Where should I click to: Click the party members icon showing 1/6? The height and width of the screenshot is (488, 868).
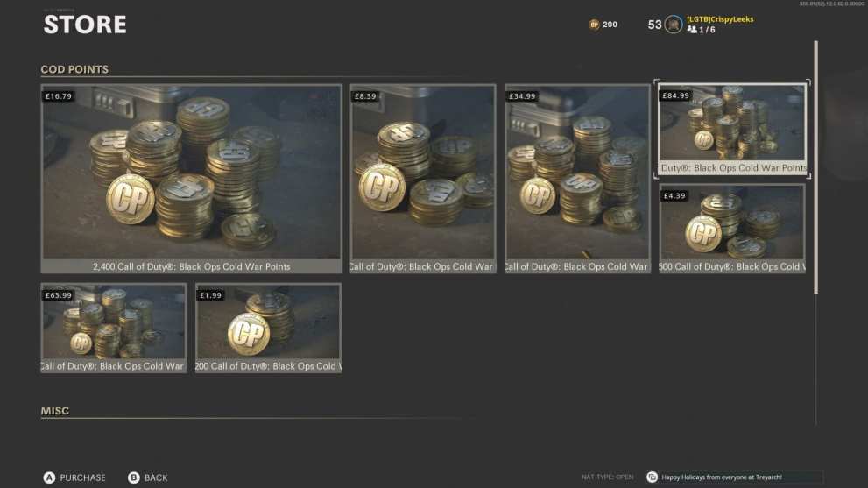692,30
